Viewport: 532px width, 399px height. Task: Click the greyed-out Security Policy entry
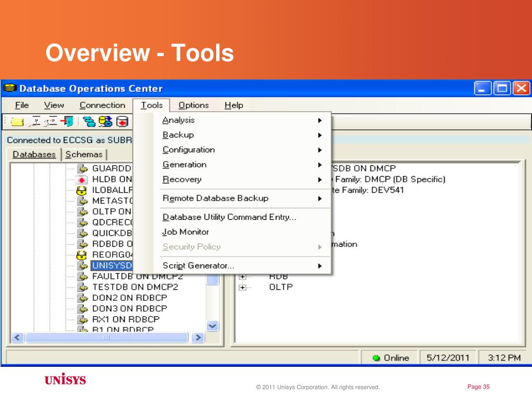pos(191,247)
